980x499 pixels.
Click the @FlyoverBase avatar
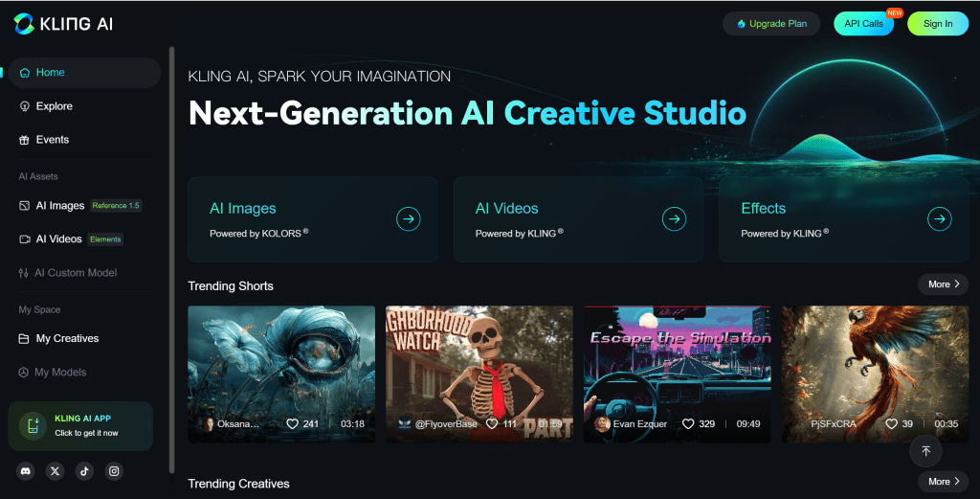tap(405, 424)
